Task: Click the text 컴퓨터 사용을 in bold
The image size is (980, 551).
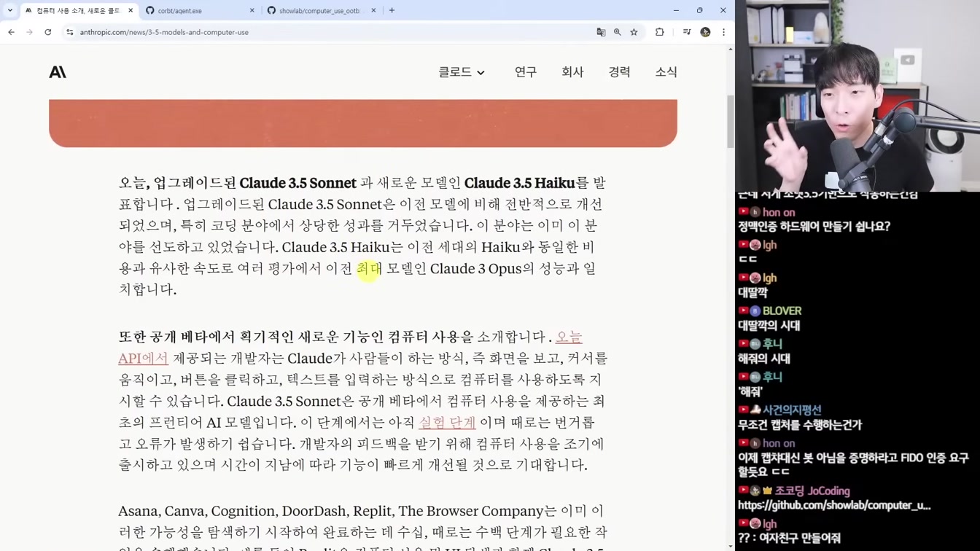Action: pos(430,337)
